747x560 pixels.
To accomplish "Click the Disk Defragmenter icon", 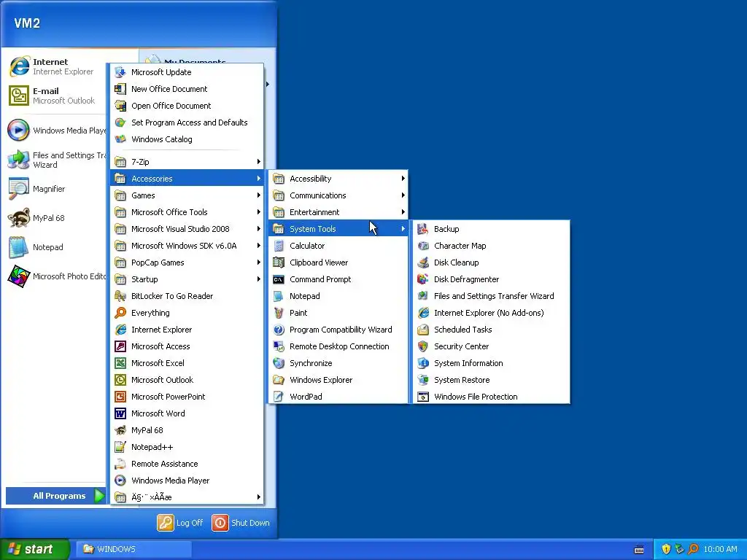I will point(422,279).
